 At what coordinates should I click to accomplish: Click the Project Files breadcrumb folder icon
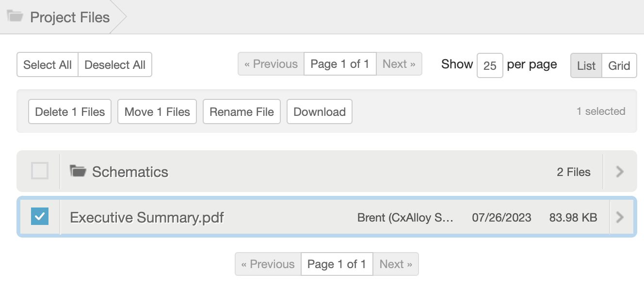(15, 16)
